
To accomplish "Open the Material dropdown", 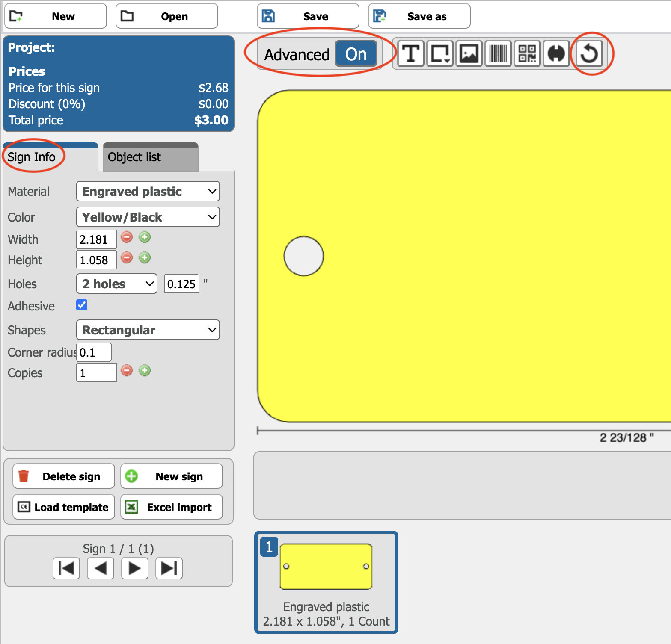I will pyautogui.click(x=148, y=191).
